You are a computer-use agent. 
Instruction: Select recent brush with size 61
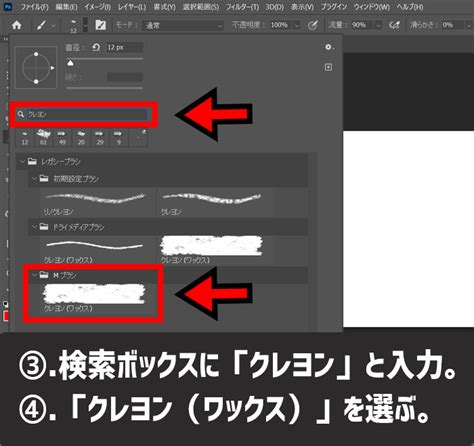(43, 138)
